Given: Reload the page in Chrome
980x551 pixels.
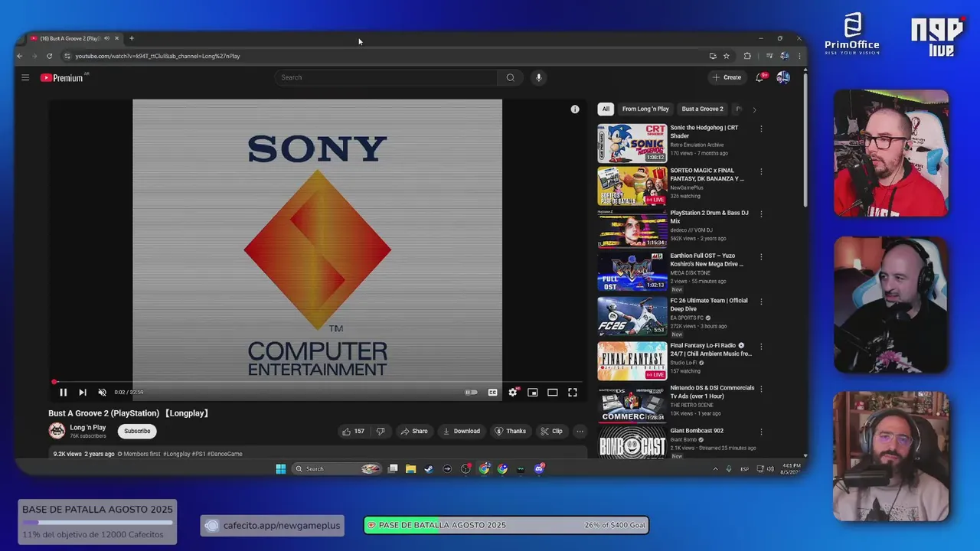Looking at the screenshot, I should click(x=49, y=56).
